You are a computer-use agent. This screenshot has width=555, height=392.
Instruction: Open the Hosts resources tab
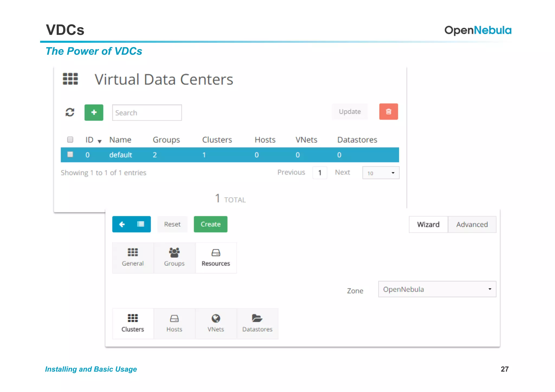[x=174, y=323]
